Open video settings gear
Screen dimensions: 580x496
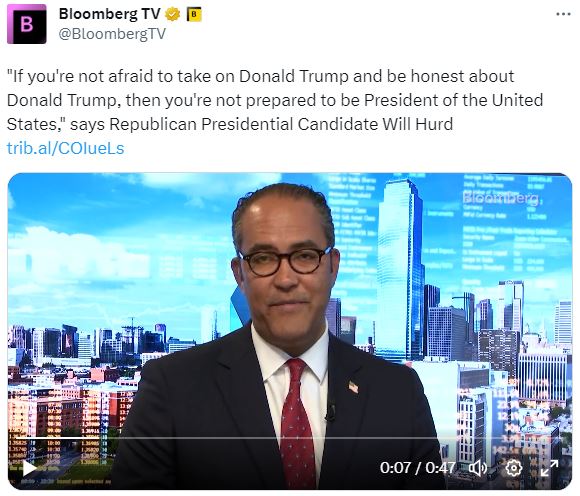pos(513,468)
